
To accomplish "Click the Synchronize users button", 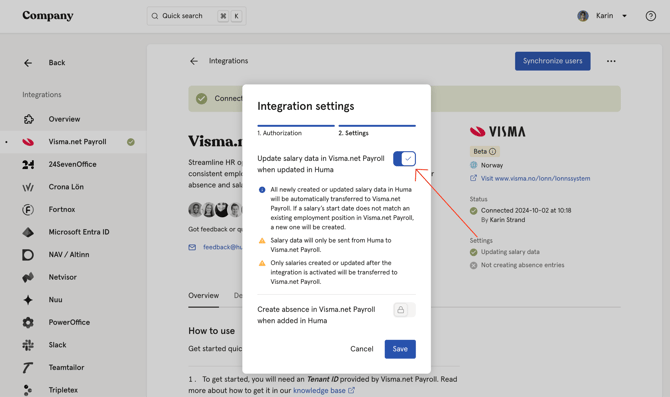I will coord(552,61).
